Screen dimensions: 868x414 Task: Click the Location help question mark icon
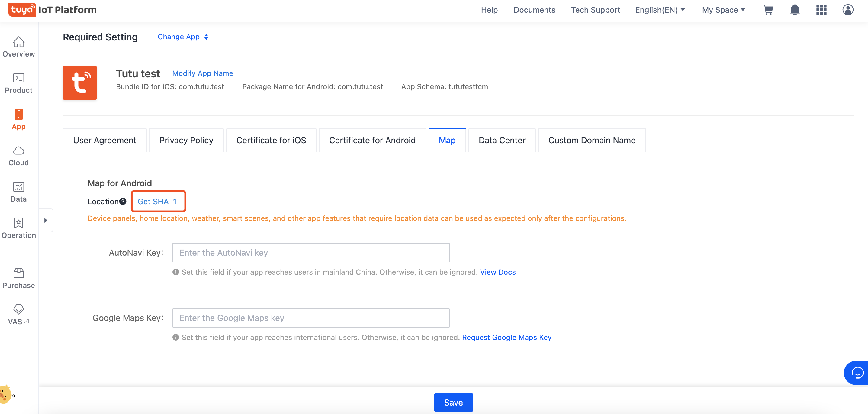pos(123,201)
